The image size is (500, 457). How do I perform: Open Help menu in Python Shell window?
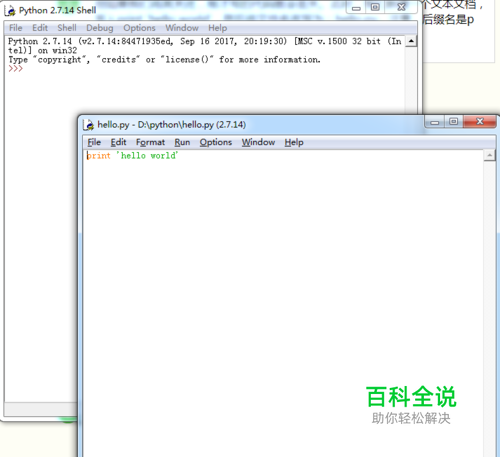click(218, 28)
